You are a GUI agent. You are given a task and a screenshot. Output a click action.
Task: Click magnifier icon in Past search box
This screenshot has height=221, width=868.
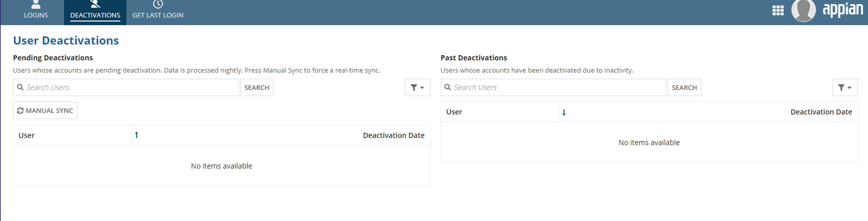[448, 87]
